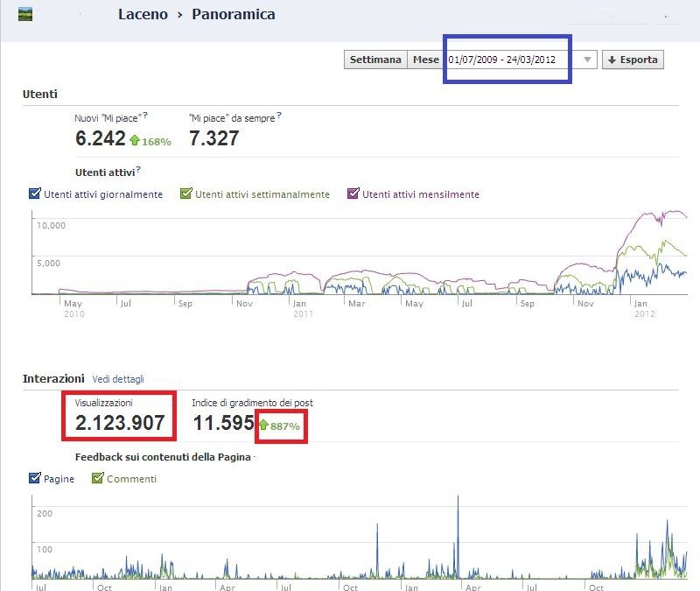Open "Vedi dettagli" next to Interazioni
700x591 pixels.
119,379
